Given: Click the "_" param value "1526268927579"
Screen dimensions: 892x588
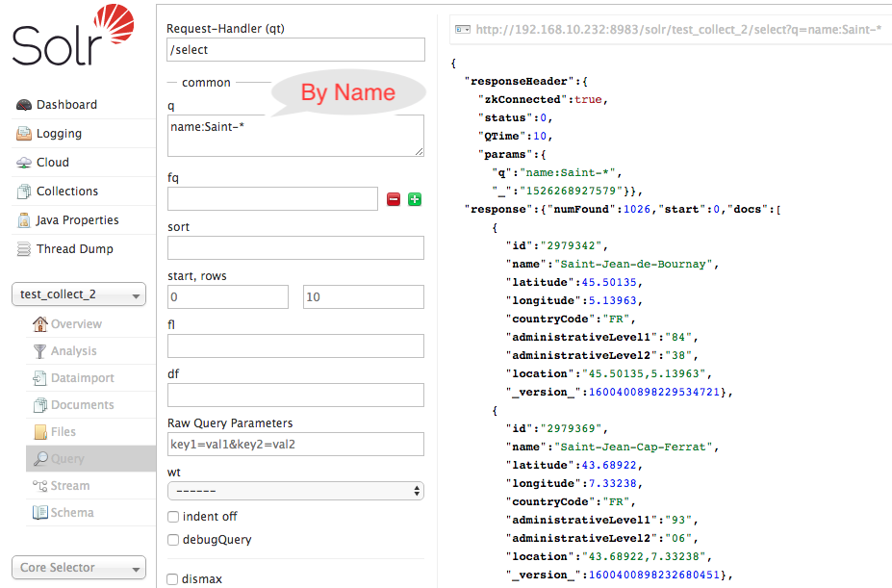Looking at the screenshot, I should click(572, 191).
